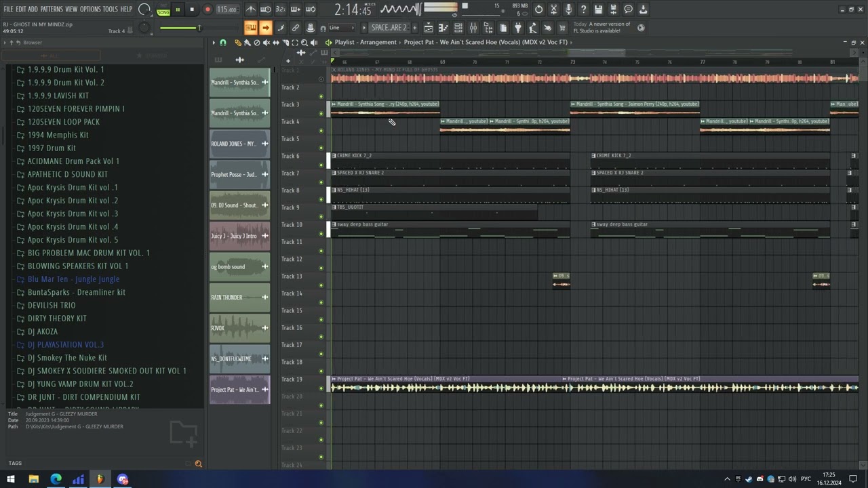Toggle typing keyboard to piano button
Image resolution: width=868 pixels, height=488 pixels.
(x=250, y=28)
